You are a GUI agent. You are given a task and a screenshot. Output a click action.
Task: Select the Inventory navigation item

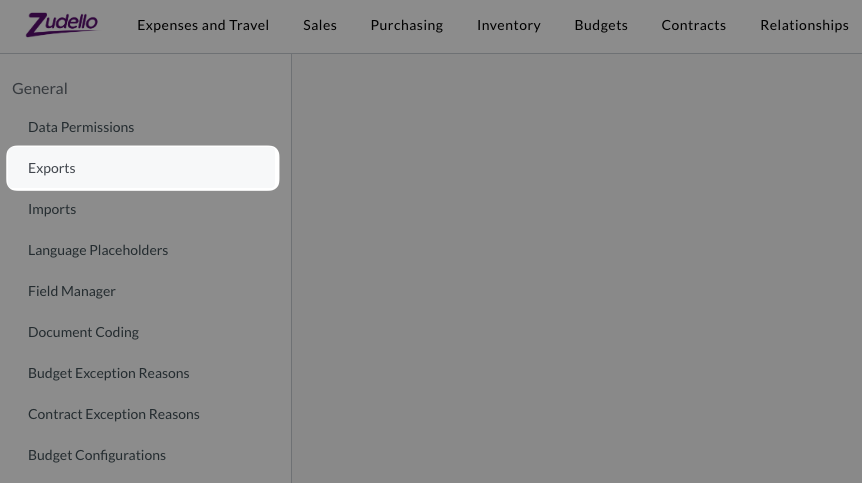click(x=508, y=25)
